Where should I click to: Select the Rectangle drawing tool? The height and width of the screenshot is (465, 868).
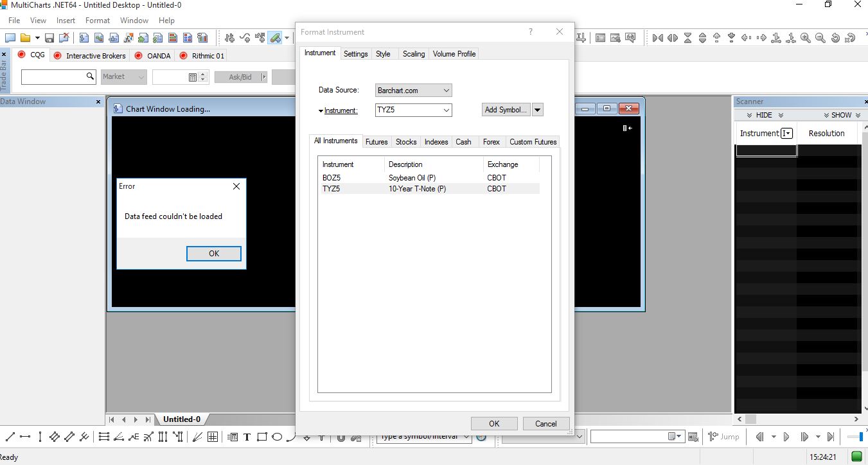(x=262, y=437)
